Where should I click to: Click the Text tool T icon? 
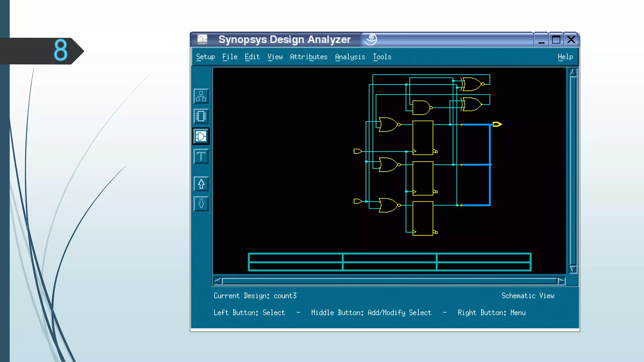click(x=201, y=156)
